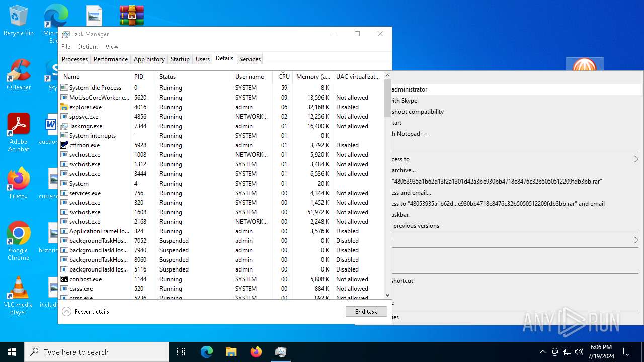Viewport: 644px width, 362px height.
Task: Click the scroll up arrow in process list
Action: coord(387,76)
